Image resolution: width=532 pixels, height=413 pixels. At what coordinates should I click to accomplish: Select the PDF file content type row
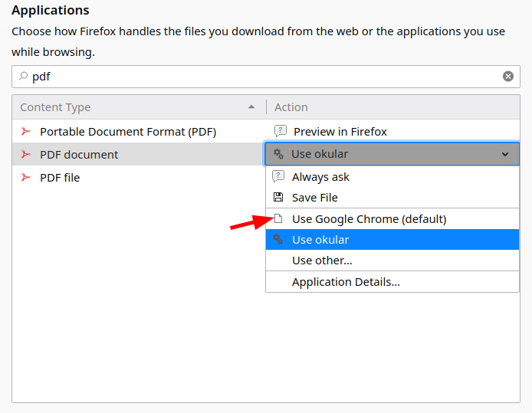pyautogui.click(x=60, y=177)
